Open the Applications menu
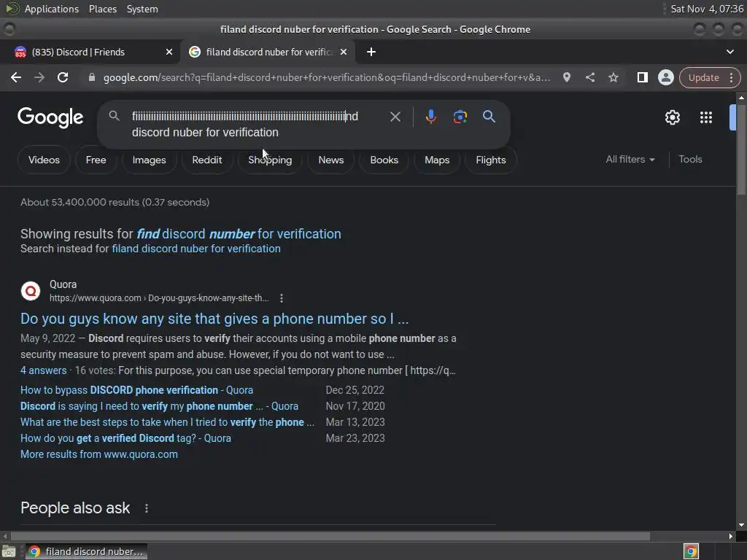The image size is (747, 560). click(52, 9)
